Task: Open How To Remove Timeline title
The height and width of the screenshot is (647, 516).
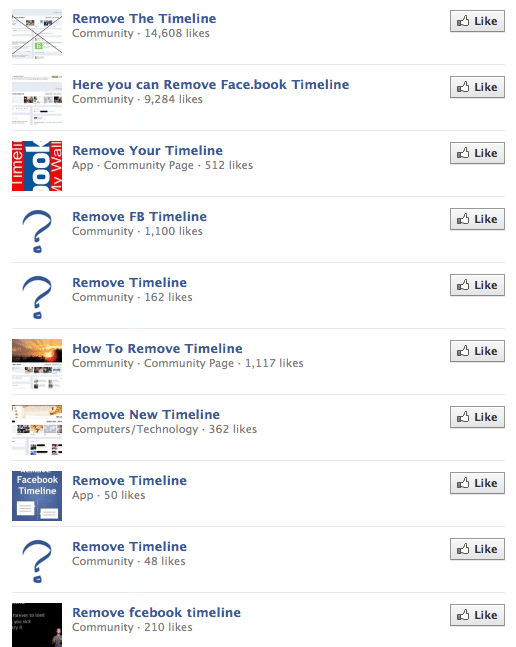Action: pos(157,349)
